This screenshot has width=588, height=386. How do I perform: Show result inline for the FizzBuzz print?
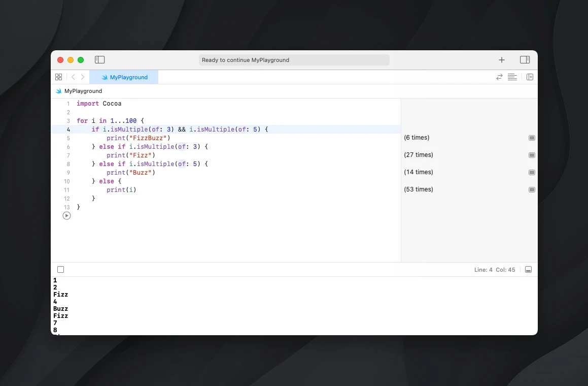click(532, 138)
